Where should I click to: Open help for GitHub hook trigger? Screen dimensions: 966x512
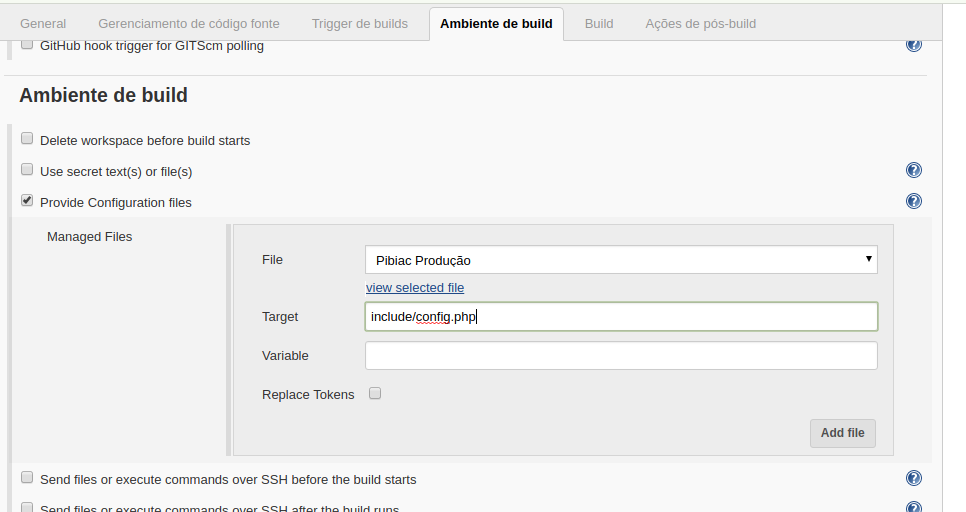tap(914, 45)
